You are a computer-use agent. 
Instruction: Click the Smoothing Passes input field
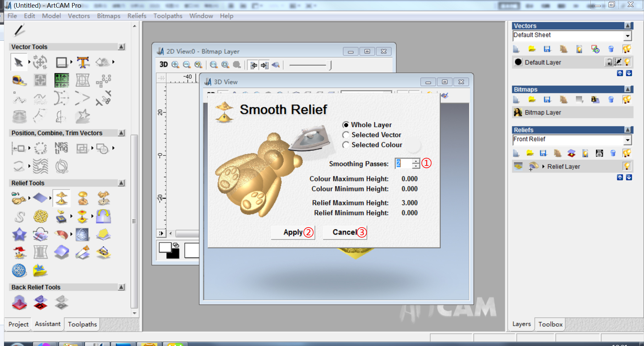pos(403,163)
